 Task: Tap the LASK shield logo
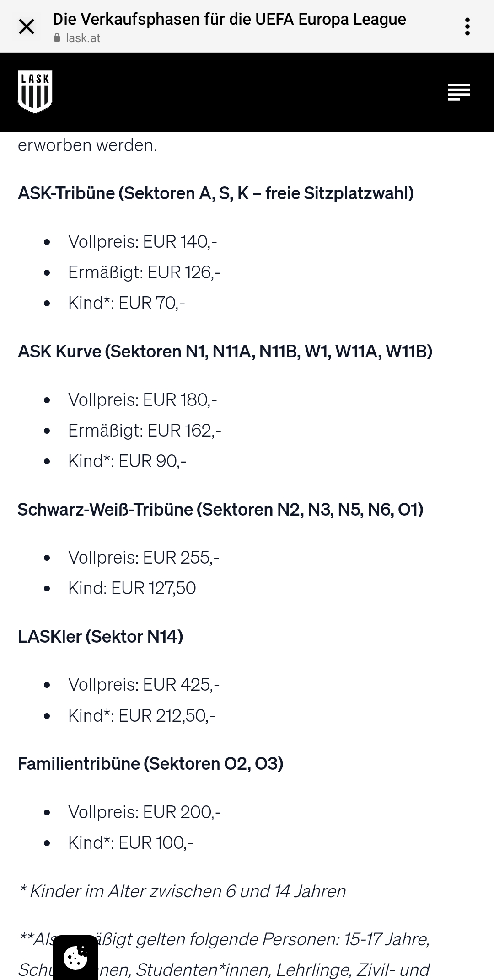pos(35,92)
